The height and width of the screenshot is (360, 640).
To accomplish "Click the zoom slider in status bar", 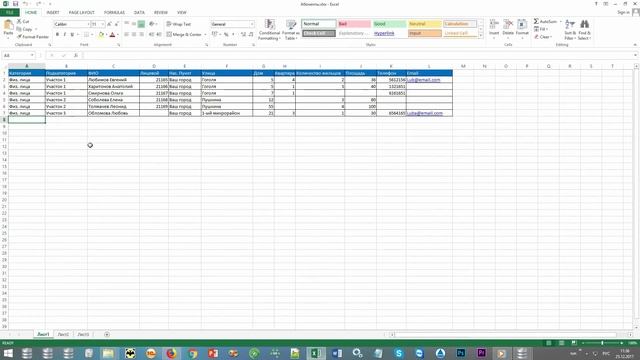I will pyautogui.click(x=602, y=343).
